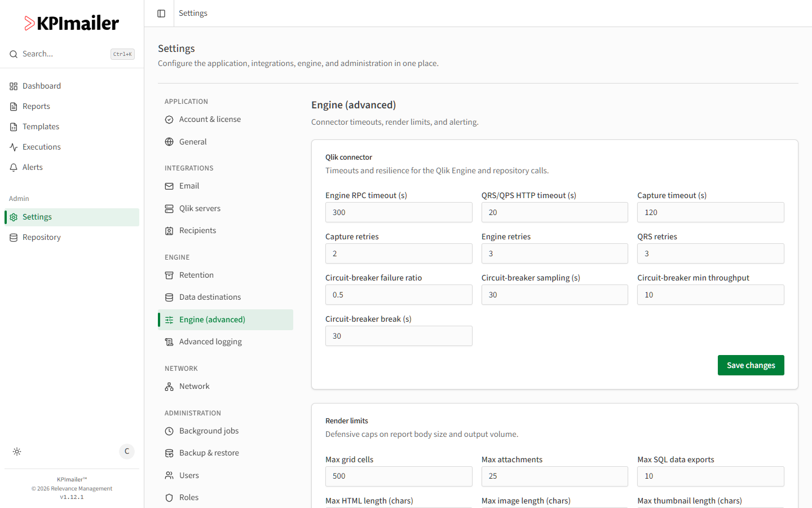Click the Settings gear icon
This screenshot has height=508, width=812.
coord(14,217)
